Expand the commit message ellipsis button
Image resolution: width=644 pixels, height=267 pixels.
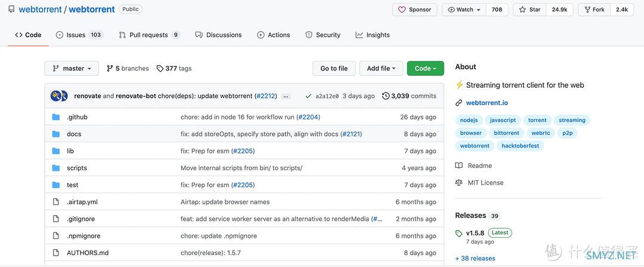[286, 96]
